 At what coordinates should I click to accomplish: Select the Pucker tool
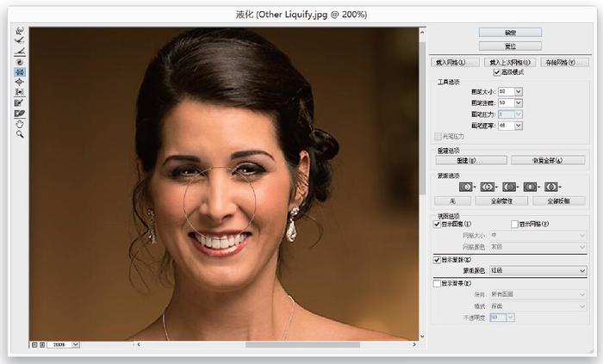19,72
